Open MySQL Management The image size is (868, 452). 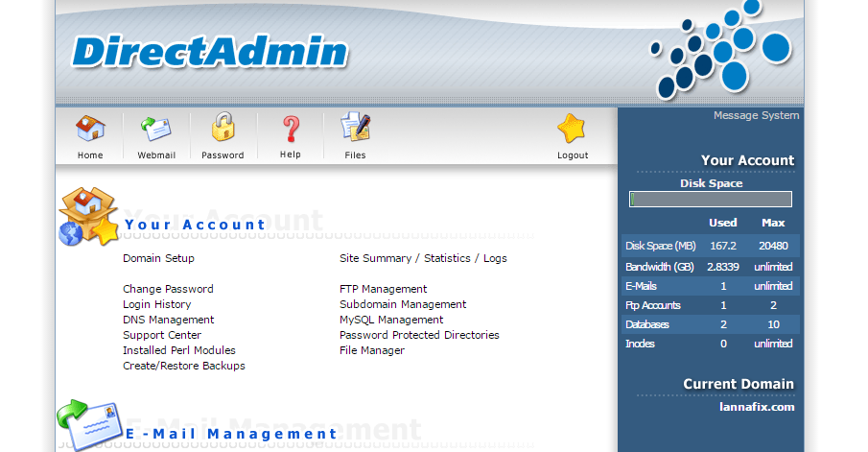coord(391,320)
